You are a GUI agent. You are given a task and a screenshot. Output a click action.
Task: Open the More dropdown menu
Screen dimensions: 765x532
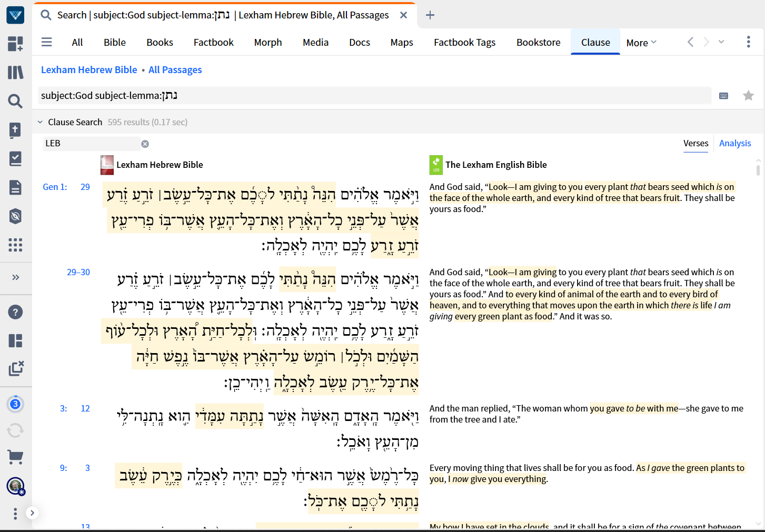click(641, 43)
